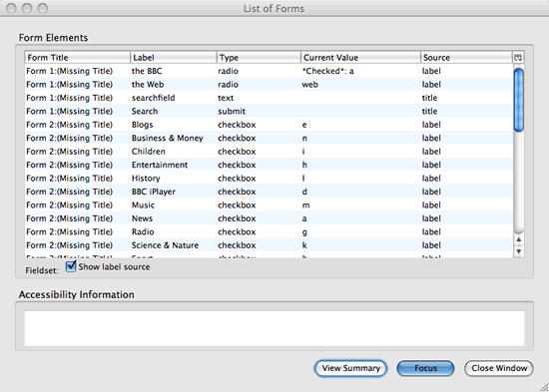The width and height of the screenshot is (549, 392).
Task: Sort by the Current Value column header
Action: coord(360,58)
